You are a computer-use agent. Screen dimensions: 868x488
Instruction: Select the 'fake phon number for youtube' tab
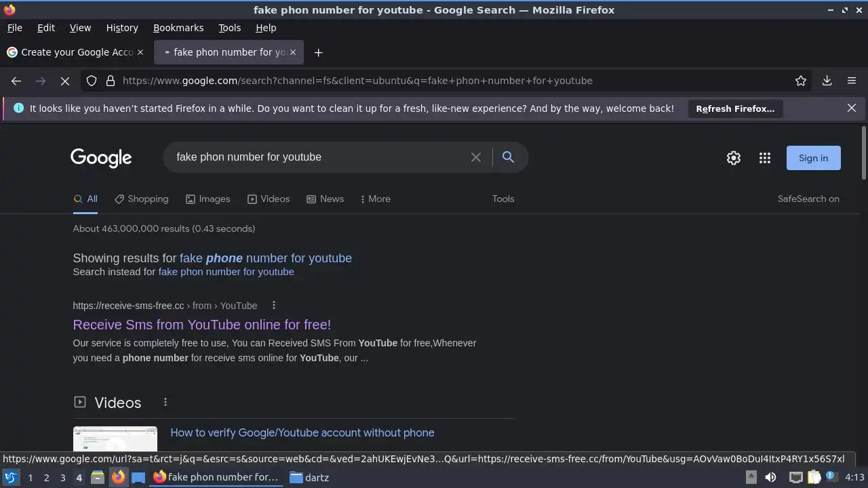pos(229,52)
